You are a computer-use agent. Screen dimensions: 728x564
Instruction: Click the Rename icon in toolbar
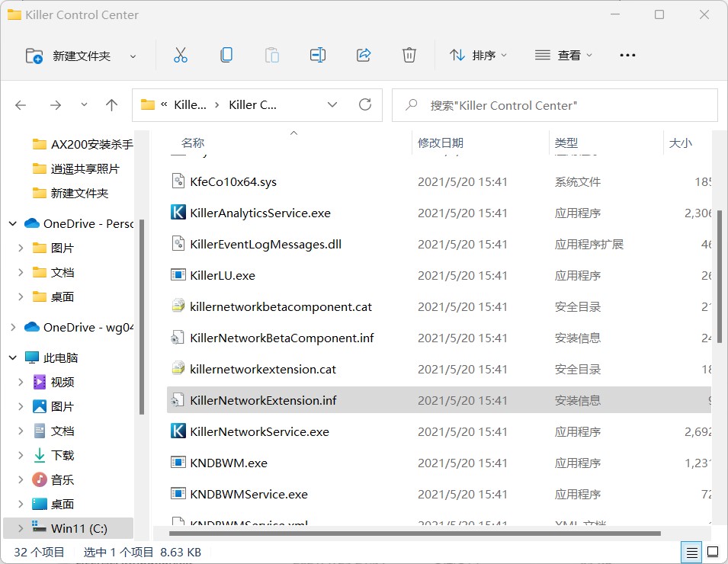pos(318,55)
